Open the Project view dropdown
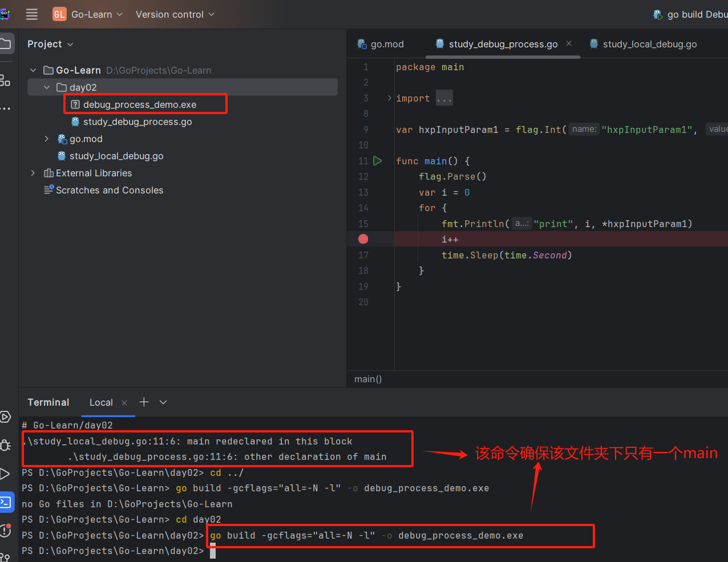 (70, 44)
